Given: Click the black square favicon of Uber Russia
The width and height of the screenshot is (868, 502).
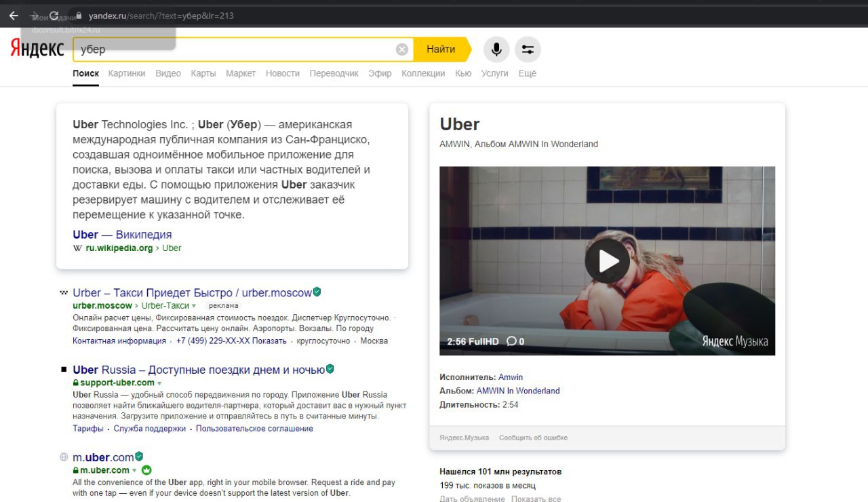Looking at the screenshot, I should [64, 370].
